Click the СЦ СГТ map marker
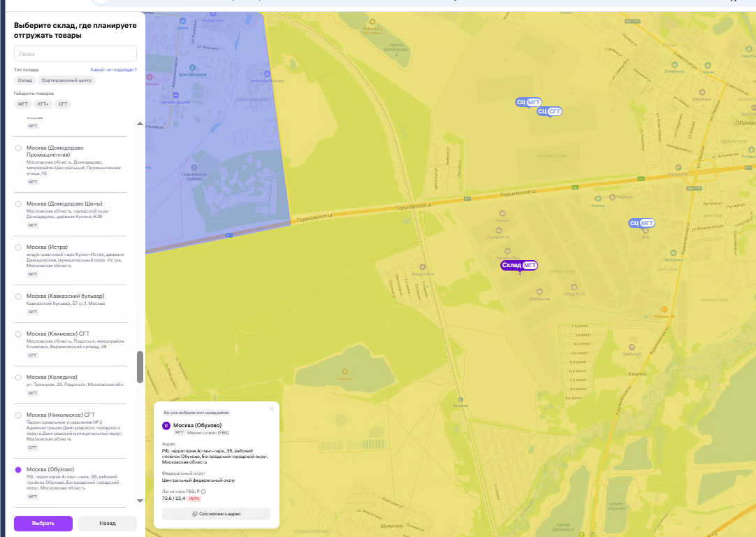 click(549, 111)
